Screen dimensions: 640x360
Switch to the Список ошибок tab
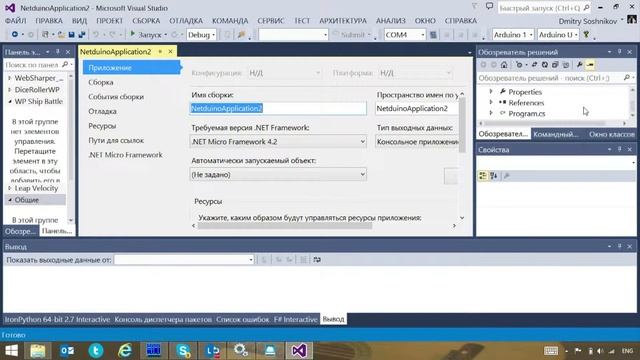[242, 319]
